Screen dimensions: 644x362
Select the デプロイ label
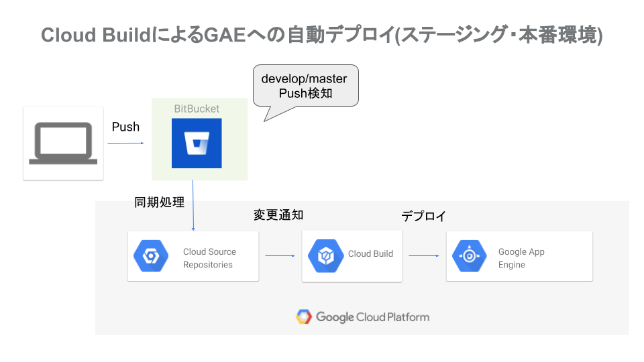pos(423,216)
